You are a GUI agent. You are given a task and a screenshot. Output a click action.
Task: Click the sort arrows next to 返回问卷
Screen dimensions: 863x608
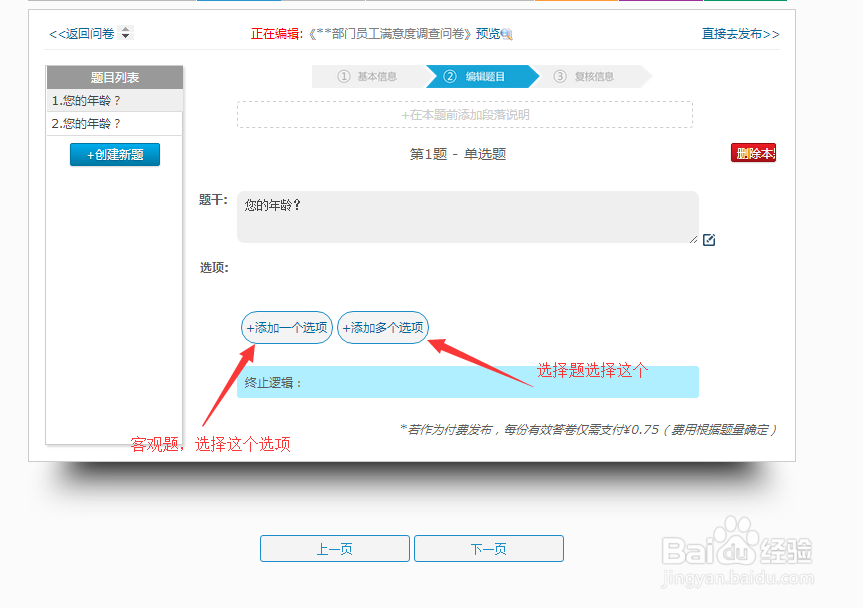click(x=124, y=32)
